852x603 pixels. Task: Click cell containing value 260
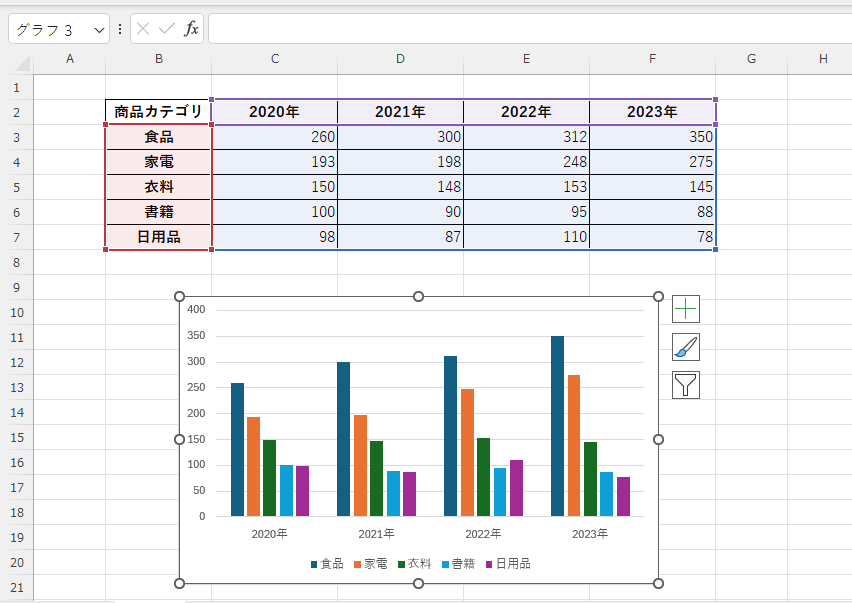(x=275, y=137)
